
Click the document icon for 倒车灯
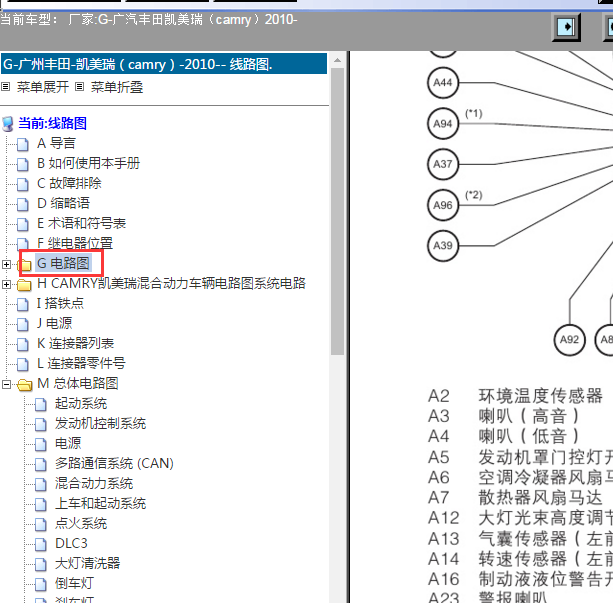pos(41,584)
